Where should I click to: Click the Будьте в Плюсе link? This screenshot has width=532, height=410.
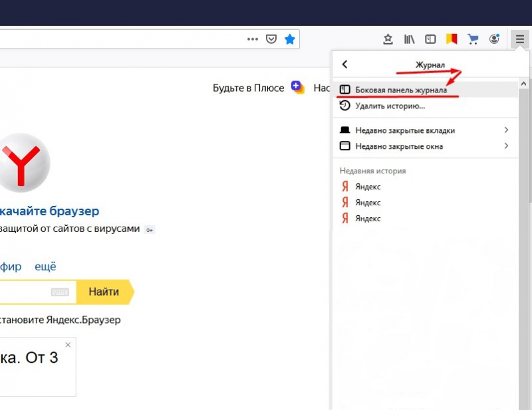tap(248, 88)
